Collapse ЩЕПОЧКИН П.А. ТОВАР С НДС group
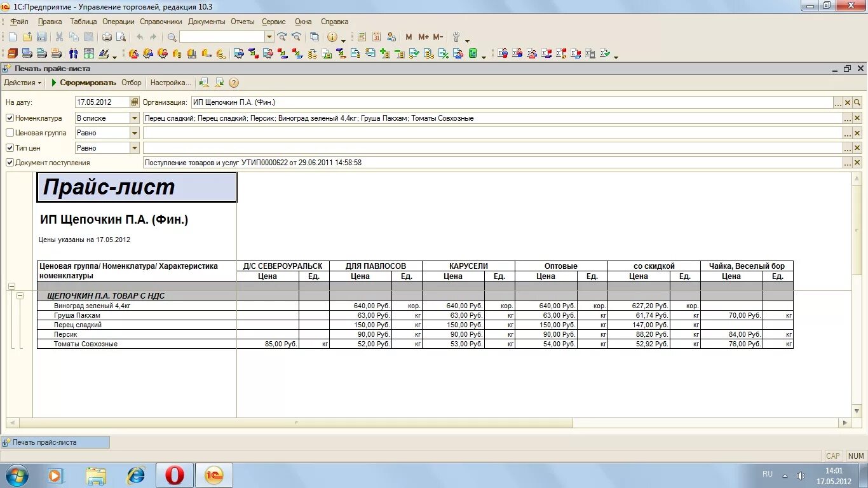 [x=20, y=296]
